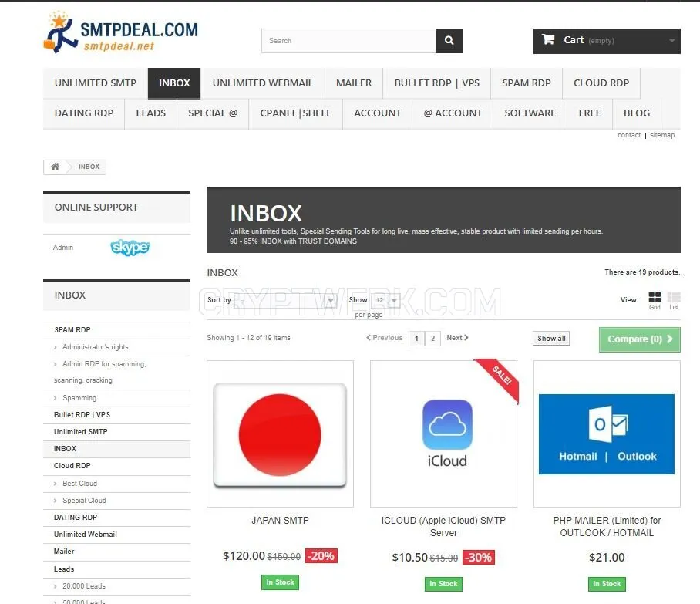Focus the Search input field

tap(348, 41)
